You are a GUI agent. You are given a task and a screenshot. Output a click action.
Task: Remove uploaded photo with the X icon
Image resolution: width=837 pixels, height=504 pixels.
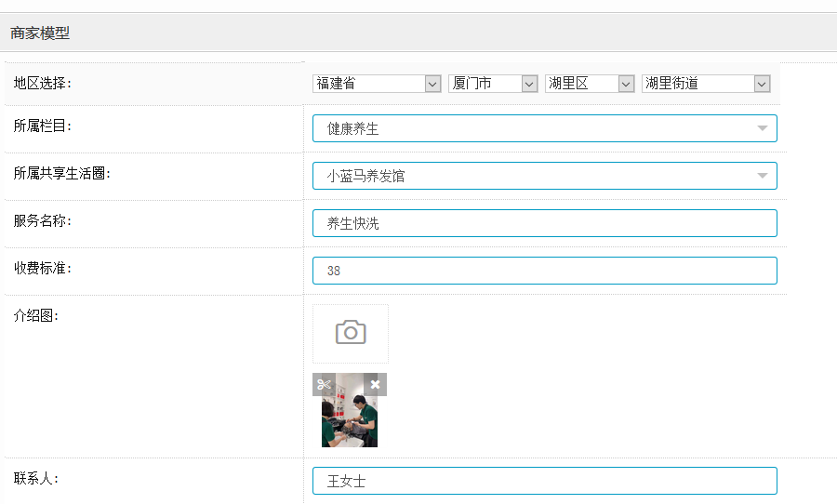[375, 385]
